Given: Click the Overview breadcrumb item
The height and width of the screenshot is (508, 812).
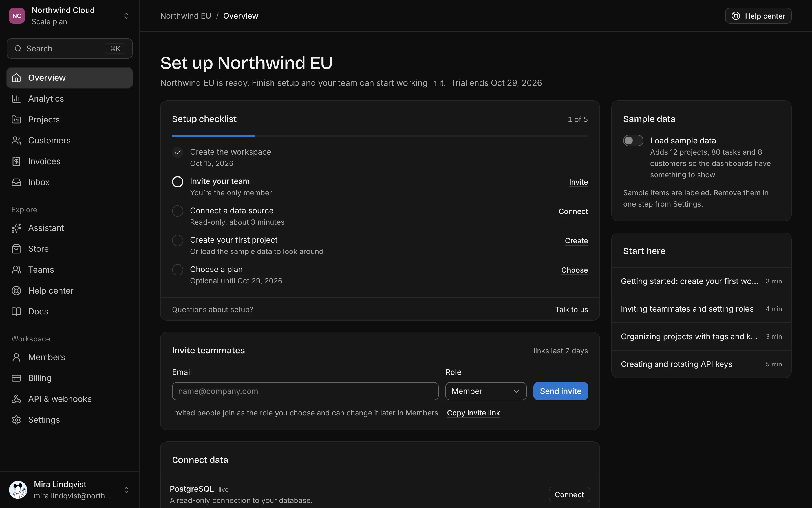Looking at the screenshot, I should point(240,16).
